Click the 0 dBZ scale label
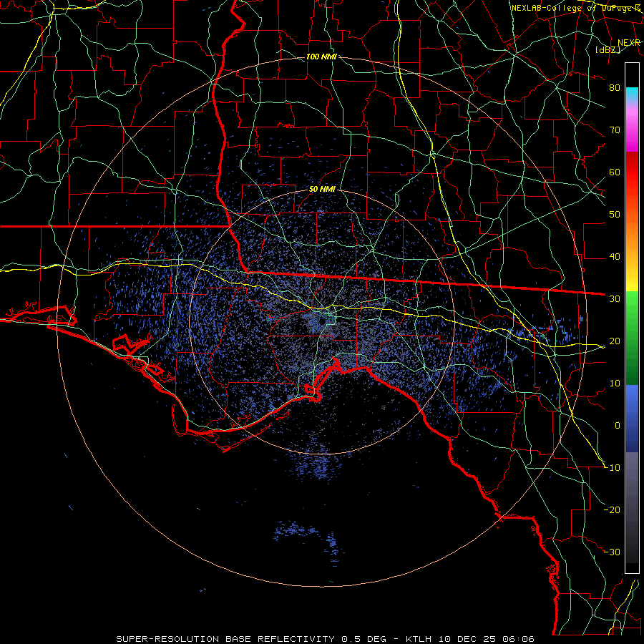Viewport: 644px width, 644px height. (x=618, y=426)
